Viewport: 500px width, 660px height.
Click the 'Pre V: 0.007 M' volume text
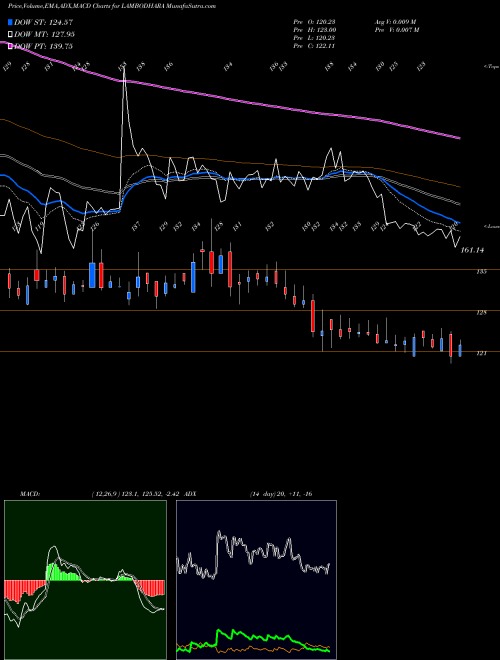(x=397, y=29)
